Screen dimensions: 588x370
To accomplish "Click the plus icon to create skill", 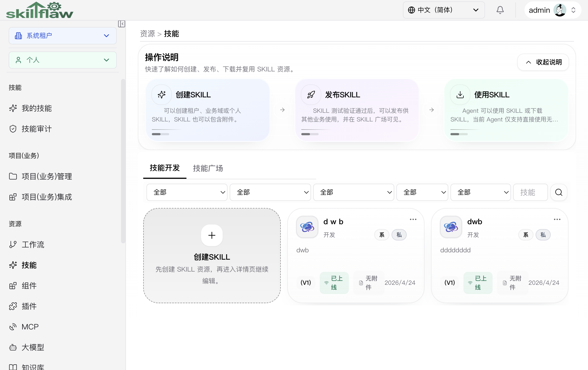I will point(212,235).
